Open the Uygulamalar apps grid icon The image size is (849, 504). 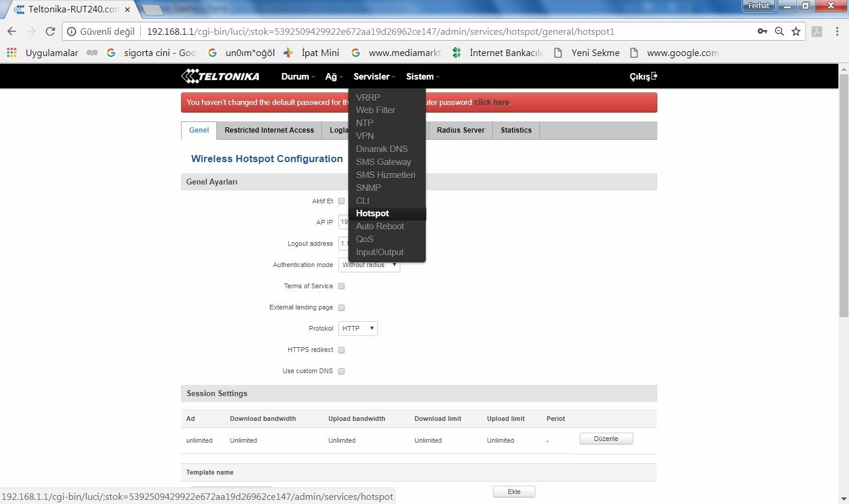click(11, 52)
